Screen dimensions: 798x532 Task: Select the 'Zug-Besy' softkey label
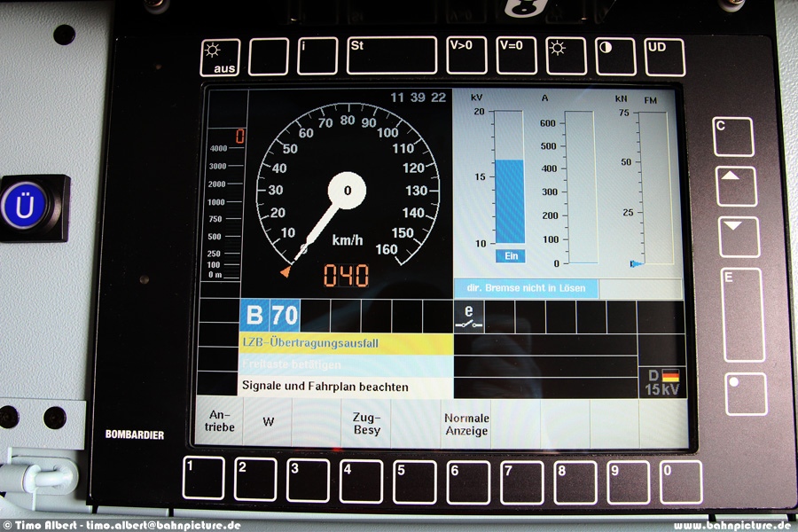[366, 423]
